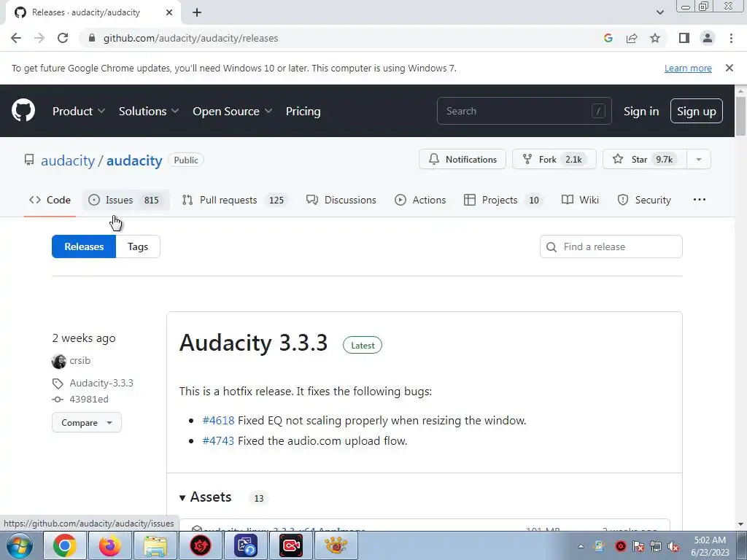Click the crsib avatar image
The image size is (747, 560).
click(x=59, y=362)
